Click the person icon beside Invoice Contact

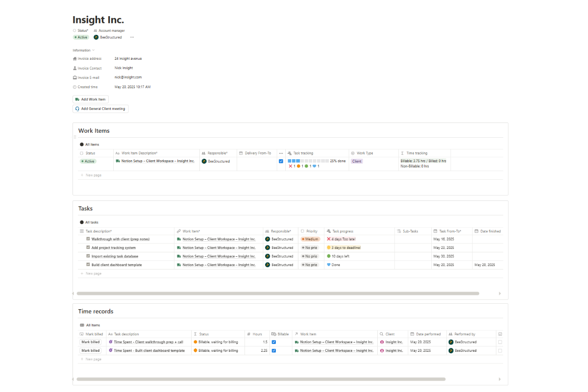[75, 68]
